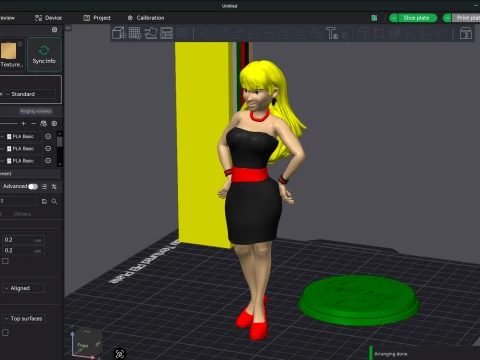Click the Sync info button

click(x=44, y=54)
